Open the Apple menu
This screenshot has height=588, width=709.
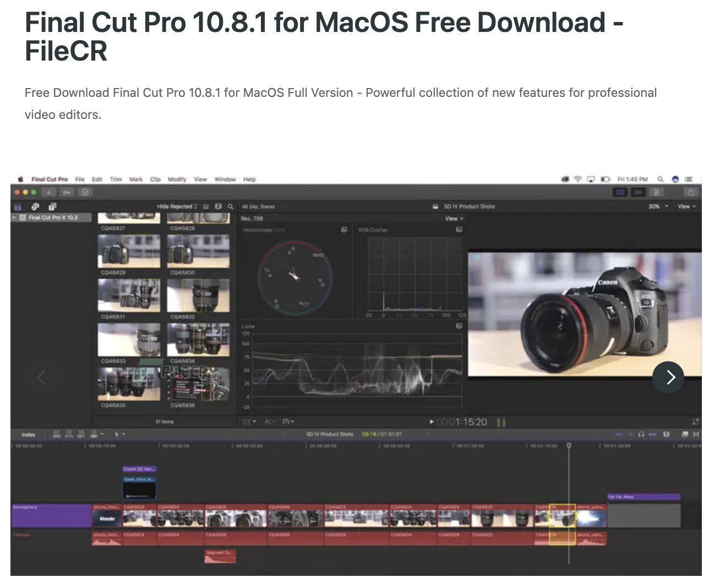(21, 179)
